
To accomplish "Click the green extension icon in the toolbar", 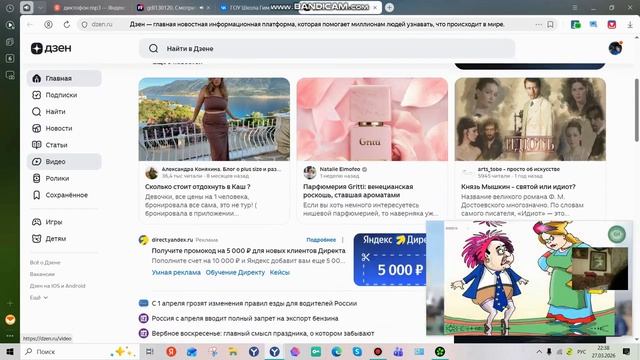I will tap(576, 24).
